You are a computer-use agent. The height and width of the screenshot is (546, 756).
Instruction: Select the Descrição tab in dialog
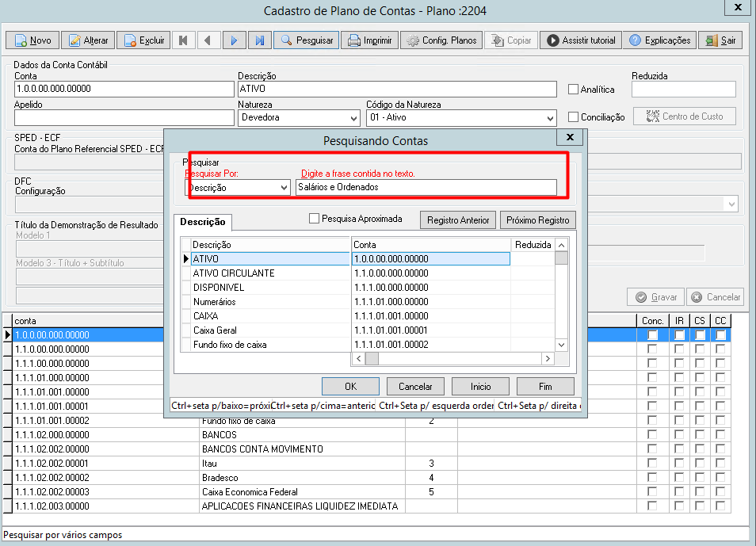tap(203, 222)
